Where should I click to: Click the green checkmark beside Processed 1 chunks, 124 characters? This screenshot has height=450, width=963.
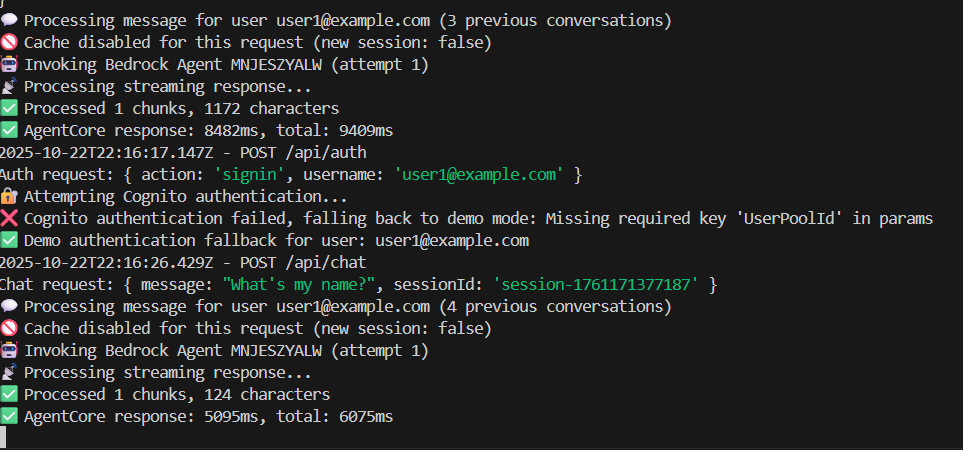pyautogui.click(x=9, y=394)
